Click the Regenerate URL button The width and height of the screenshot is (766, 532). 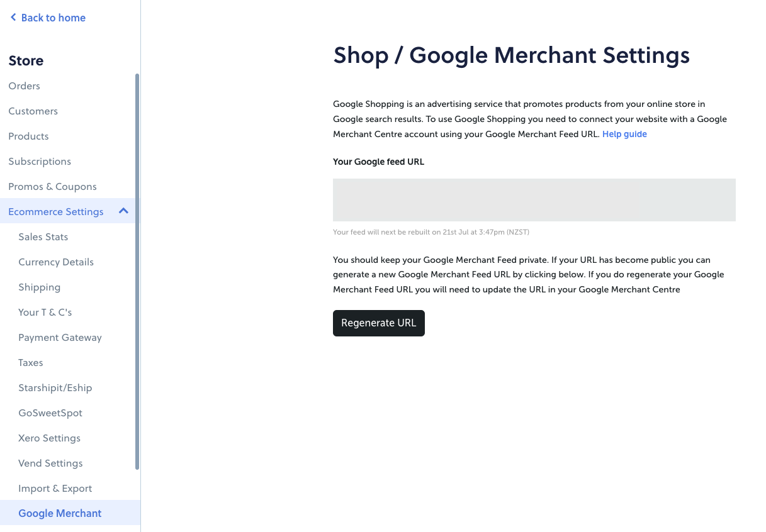(379, 323)
